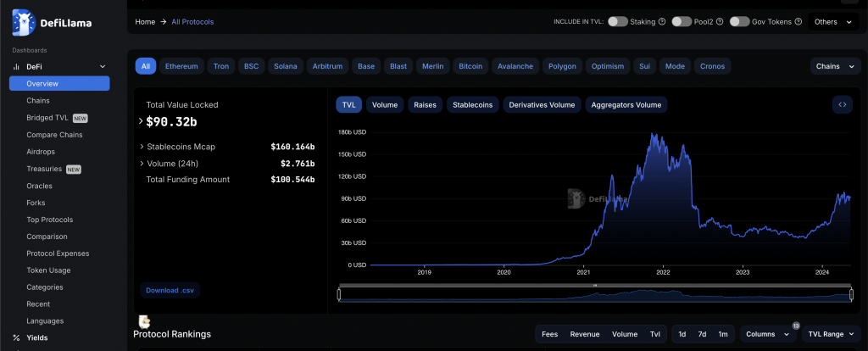Screen dimensions: 868x351
Task: Enable the Staking toggle
Action: (617, 21)
